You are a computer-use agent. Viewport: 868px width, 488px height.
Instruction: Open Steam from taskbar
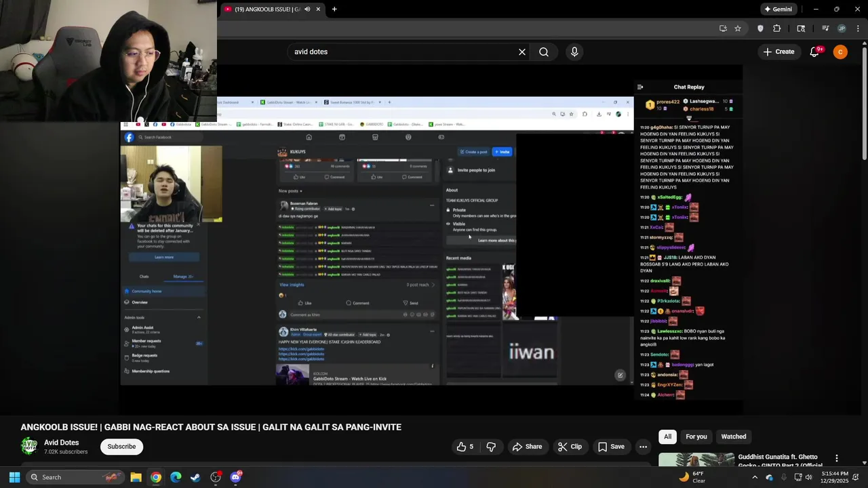[x=195, y=477]
